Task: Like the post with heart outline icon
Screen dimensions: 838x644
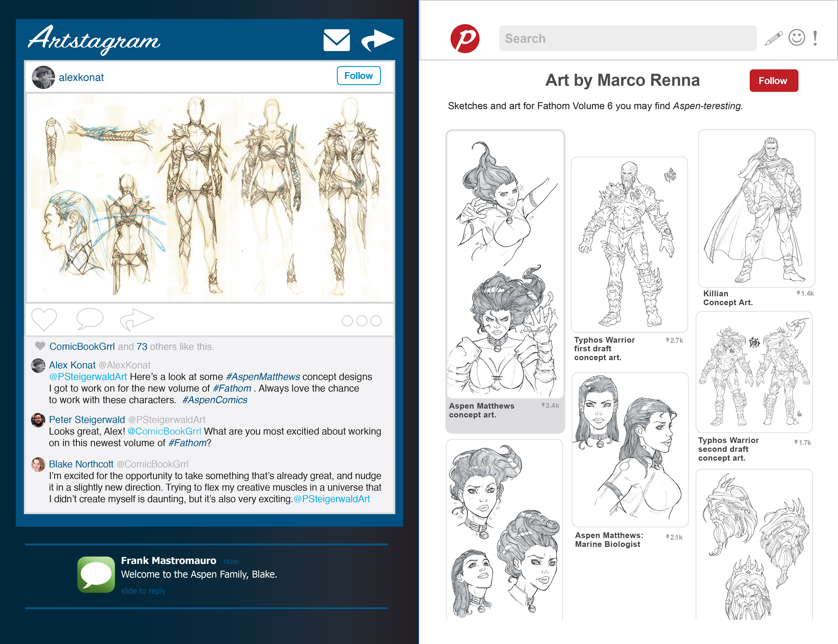Action: [44, 319]
